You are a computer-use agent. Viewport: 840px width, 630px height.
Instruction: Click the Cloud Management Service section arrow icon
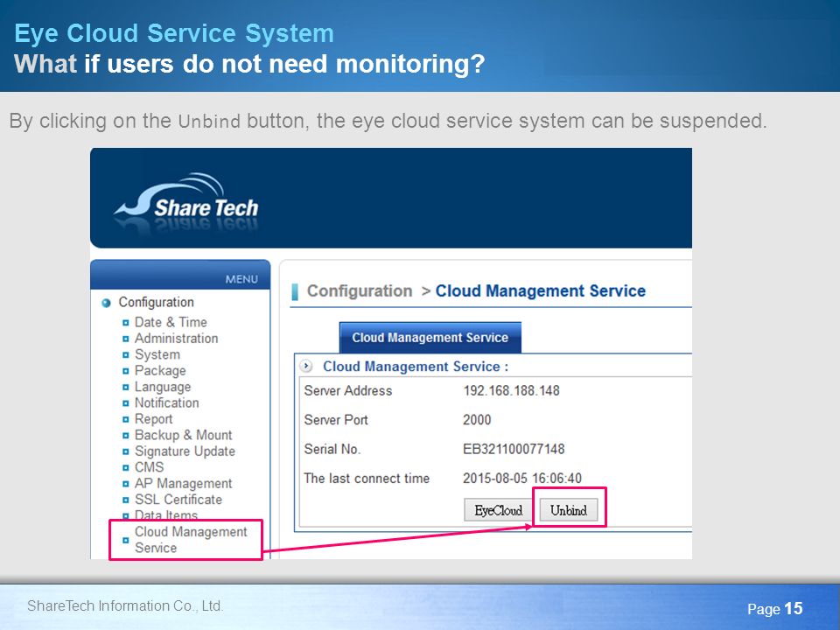pyautogui.click(x=306, y=366)
